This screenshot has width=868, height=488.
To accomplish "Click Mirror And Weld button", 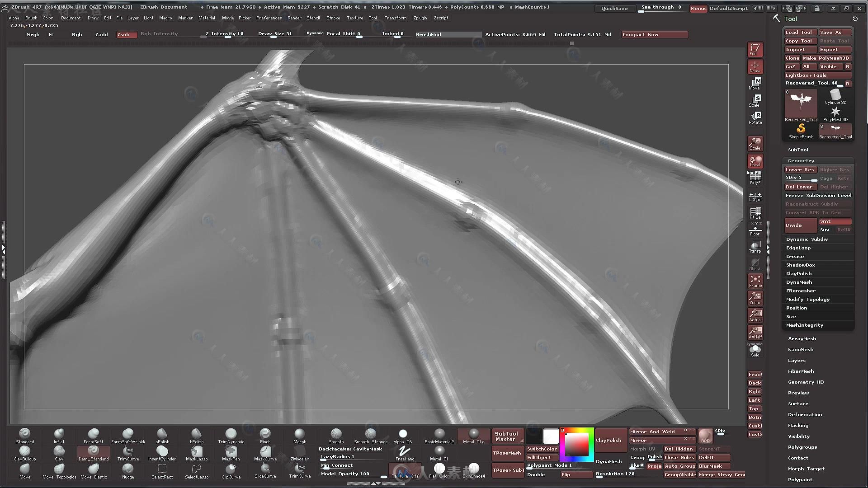I will point(663,432).
